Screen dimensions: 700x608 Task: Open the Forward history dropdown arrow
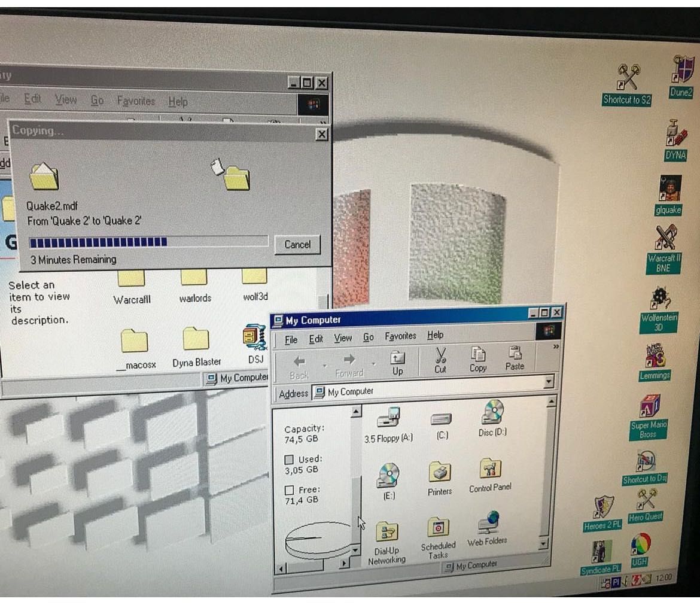pyautogui.click(x=374, y=364)
